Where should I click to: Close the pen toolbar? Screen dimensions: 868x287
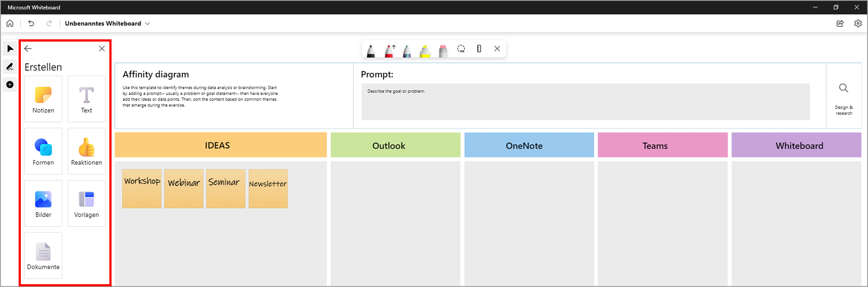point(497,49)
